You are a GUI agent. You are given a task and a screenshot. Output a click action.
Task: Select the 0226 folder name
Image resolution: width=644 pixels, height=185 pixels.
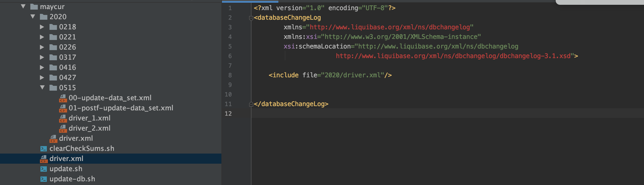click(68, 47)
